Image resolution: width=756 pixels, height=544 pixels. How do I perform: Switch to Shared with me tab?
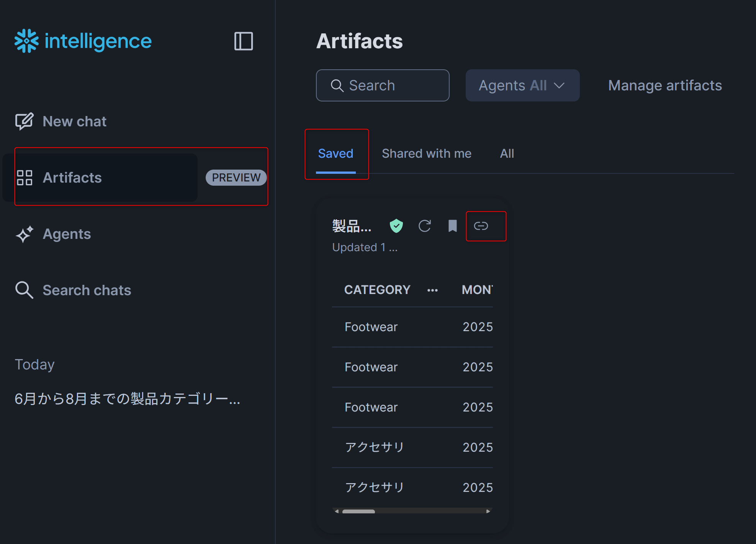point(426,154)
